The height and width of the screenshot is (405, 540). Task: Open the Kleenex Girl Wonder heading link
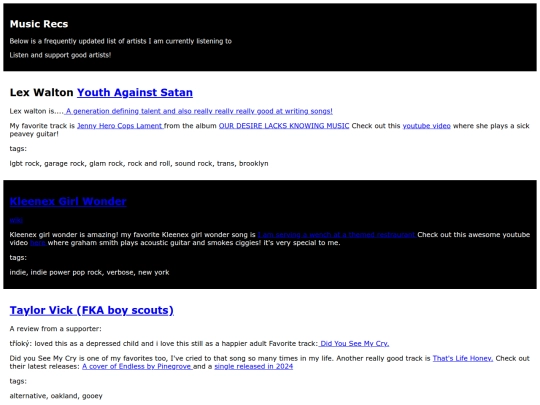coord(68,201)
